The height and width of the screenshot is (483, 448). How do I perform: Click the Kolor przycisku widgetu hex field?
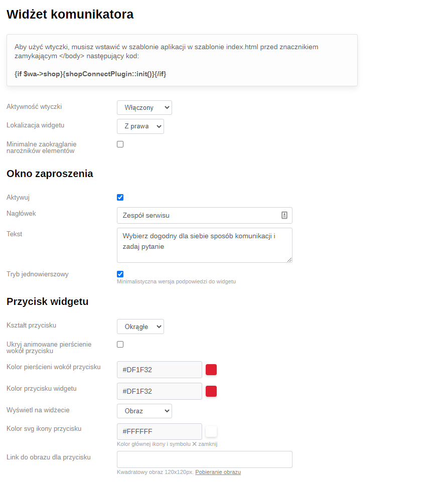(159, 391)
